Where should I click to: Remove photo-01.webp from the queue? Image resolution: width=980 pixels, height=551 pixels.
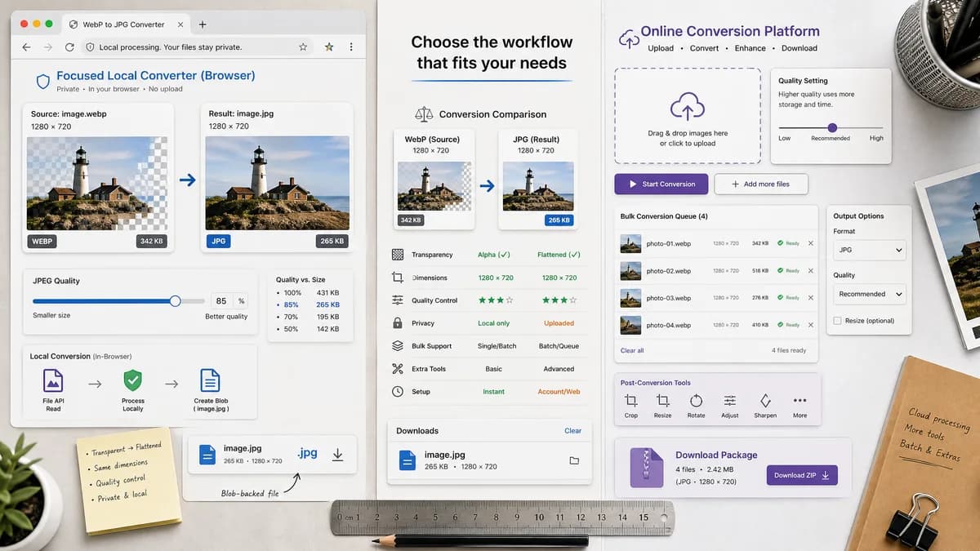pyautogui.click(x=810, y=243)
